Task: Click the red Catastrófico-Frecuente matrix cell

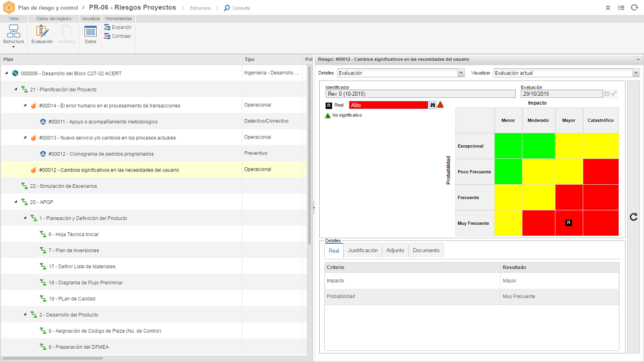Action: pos(600,197)
